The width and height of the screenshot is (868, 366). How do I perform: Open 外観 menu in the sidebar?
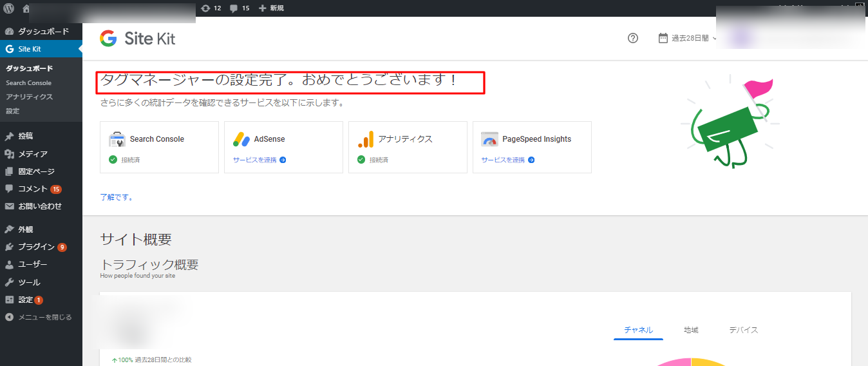(41, 229)
